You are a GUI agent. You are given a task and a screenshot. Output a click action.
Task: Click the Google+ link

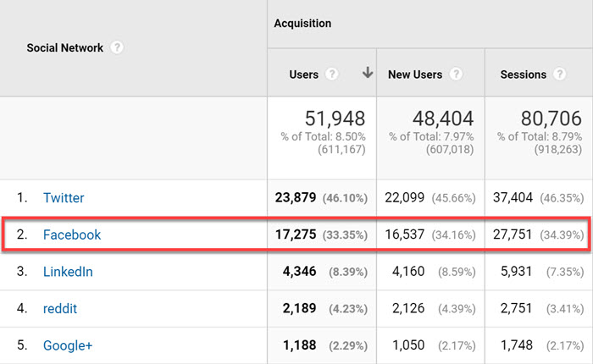67,345
